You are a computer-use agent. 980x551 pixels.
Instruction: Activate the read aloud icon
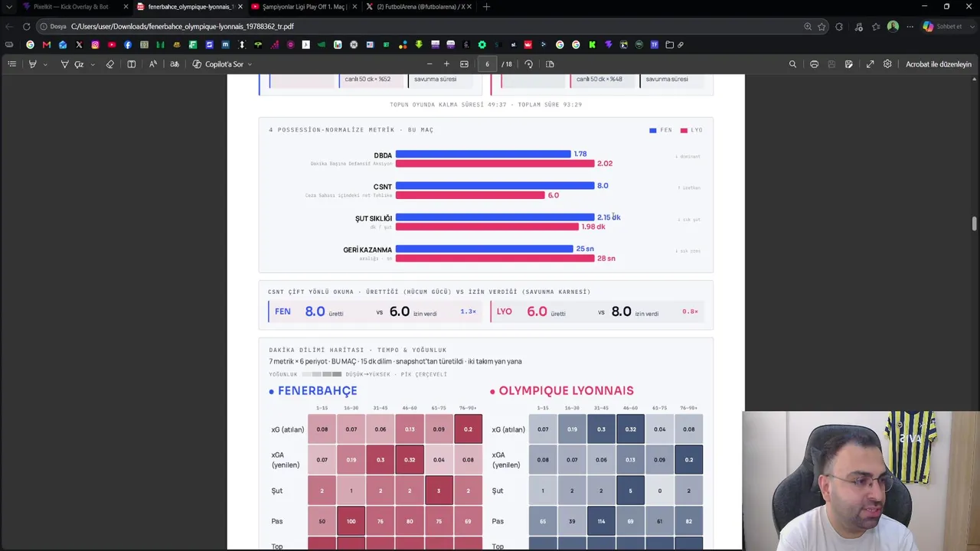(153, 64)
